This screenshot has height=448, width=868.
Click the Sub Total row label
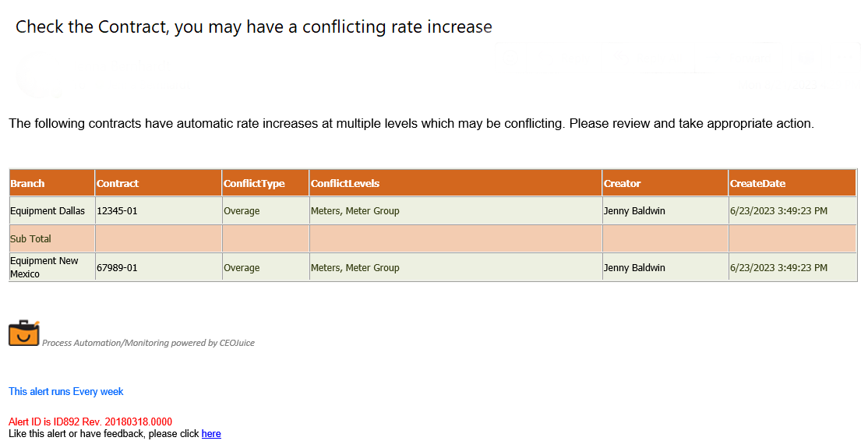point(31,239)
